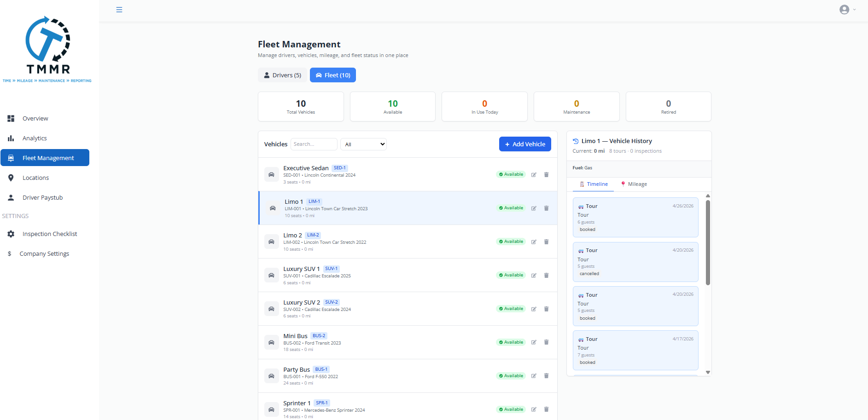Switch to Fleet (10) tab

click(333, 75)
